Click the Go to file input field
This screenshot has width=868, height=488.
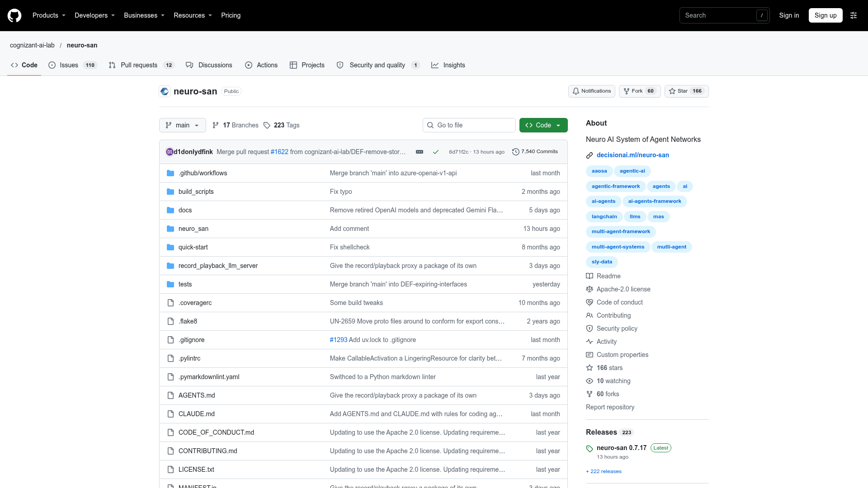pos(469,125)
